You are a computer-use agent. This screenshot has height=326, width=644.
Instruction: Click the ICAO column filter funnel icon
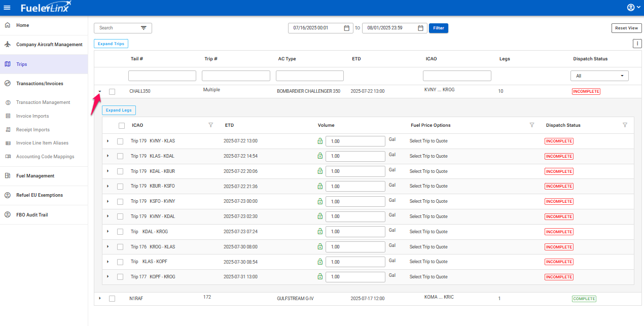tap(210, 125)
